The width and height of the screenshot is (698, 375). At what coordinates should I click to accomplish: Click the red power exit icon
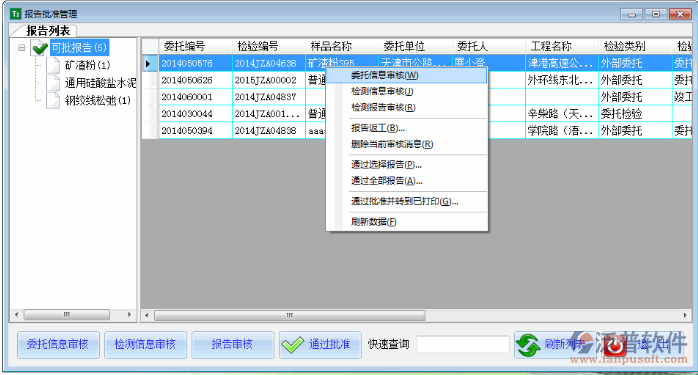click(616, 345)
